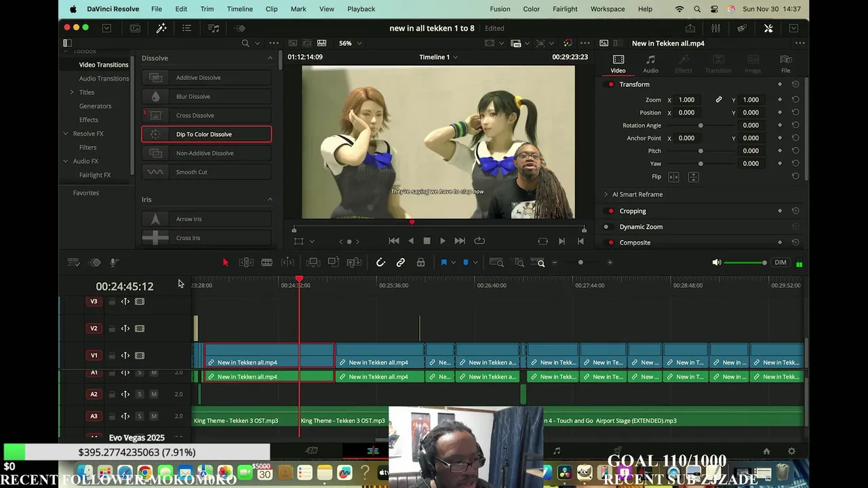Click the Metadata tag icon
The image size is (868, 488).
pyautogui.click(x=742, y=28)
